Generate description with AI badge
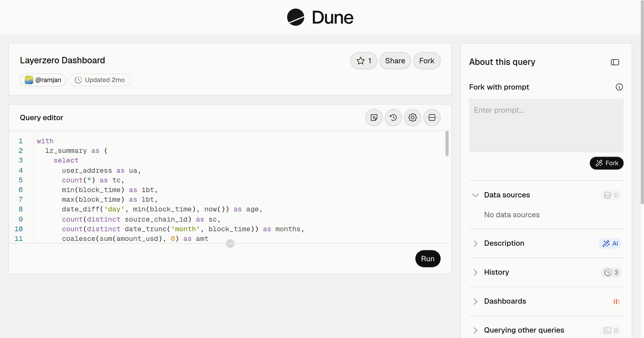The width and height of the screenshot is (644, 338). [610, 243]
